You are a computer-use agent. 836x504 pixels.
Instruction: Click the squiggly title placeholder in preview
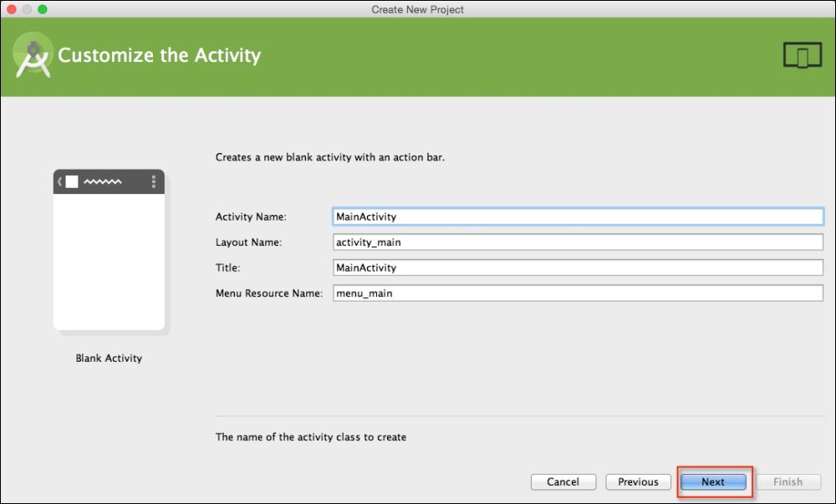[103, 182]
